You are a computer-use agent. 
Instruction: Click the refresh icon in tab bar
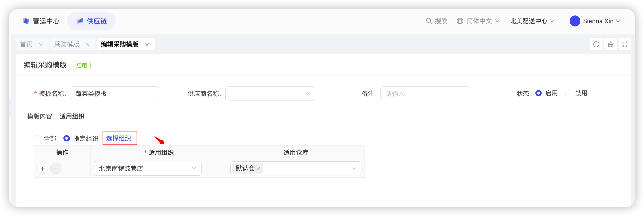(596, 44)
